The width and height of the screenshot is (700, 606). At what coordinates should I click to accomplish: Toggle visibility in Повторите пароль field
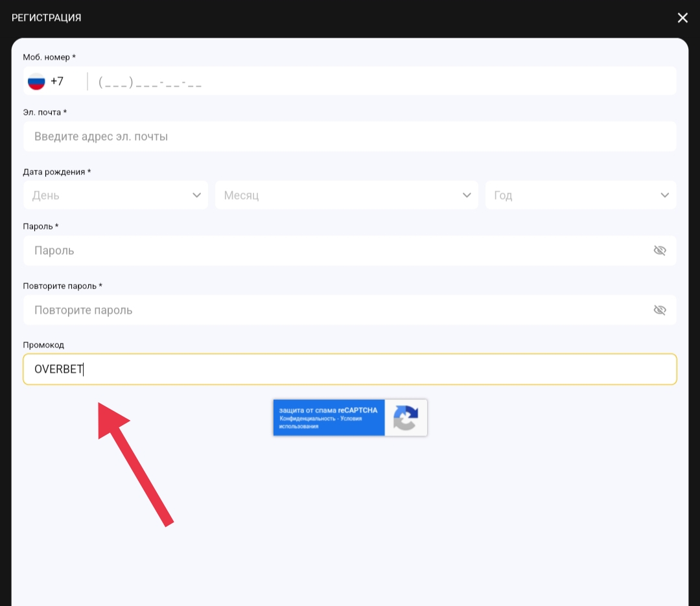[x=660, y=310]
